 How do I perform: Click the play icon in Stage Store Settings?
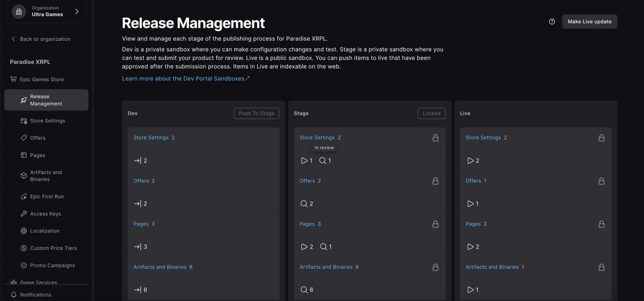point(304,160)
